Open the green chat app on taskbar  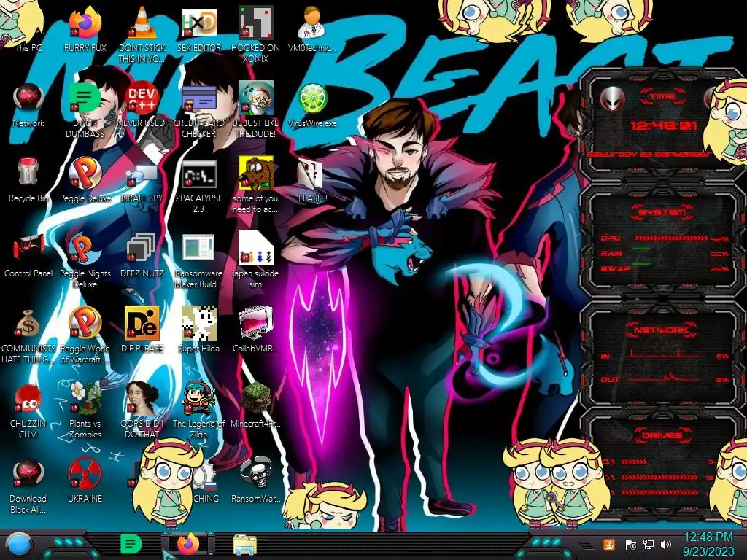tap(131, 544)
